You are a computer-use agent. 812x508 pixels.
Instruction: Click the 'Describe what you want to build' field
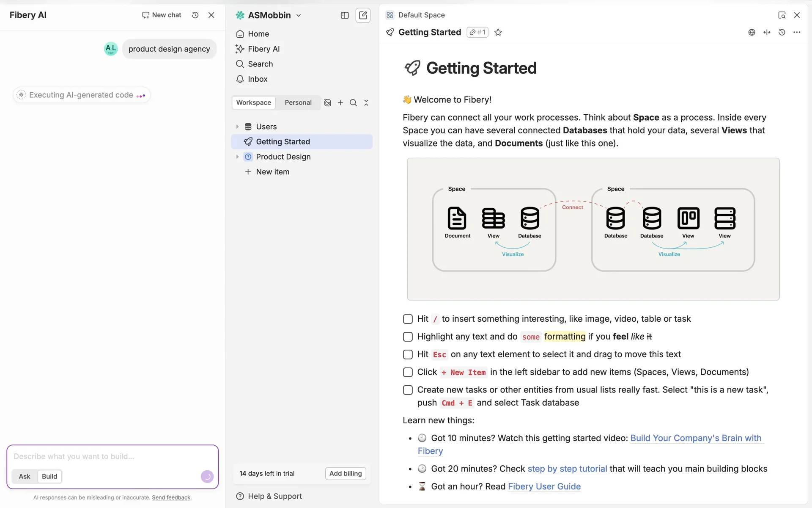112,456
